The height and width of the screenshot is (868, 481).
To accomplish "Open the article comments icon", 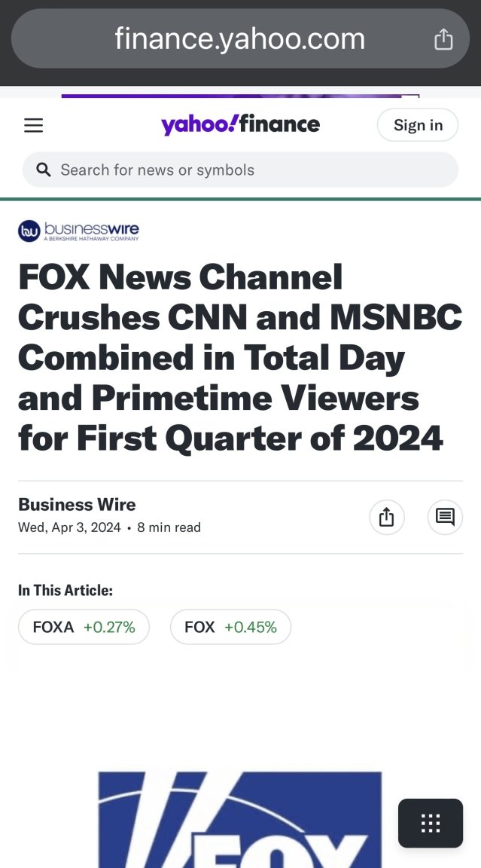I will 445,517.
